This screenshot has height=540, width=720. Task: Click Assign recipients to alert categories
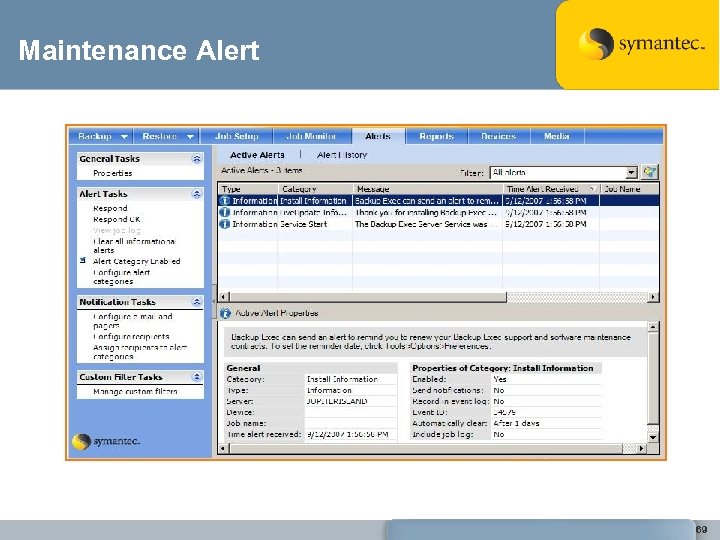[x=140, y=352]
